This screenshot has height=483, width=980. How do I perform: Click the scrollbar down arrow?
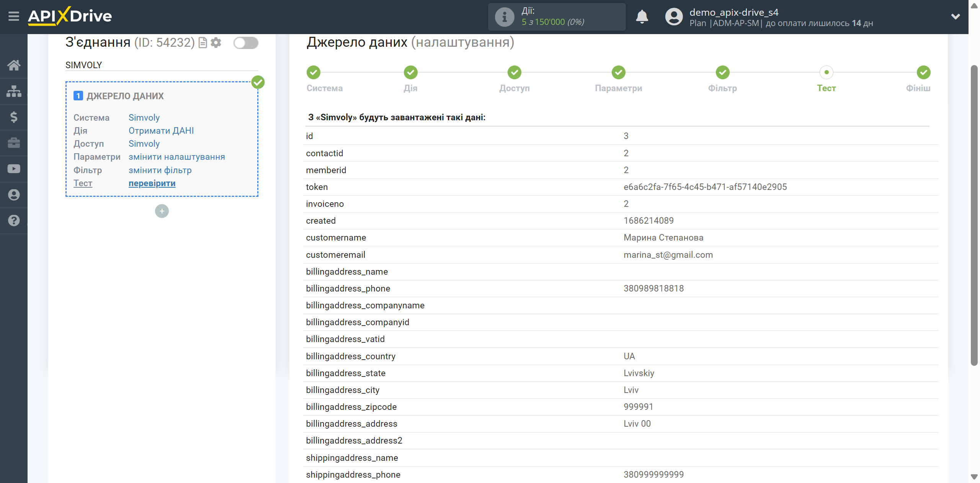click(974, 477)
